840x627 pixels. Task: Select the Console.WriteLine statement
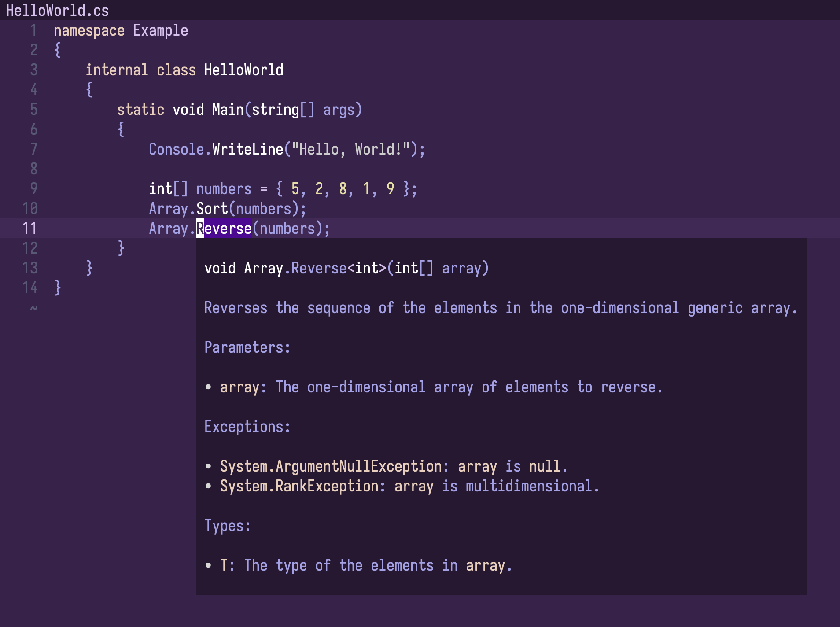[286, 149]
